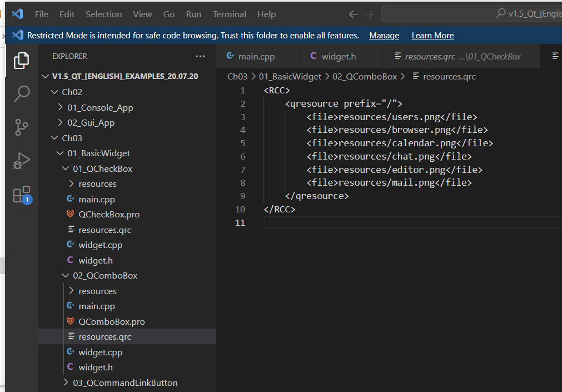562x392 pixels.
Task: Go forward using the right arrow
Action: 369,14
